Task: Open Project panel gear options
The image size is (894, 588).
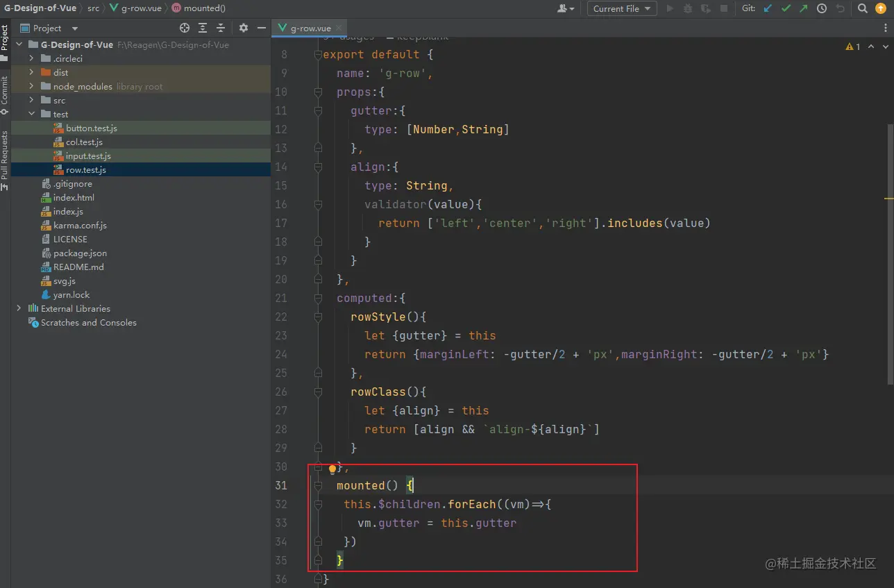Action: (x=244, y=28)
